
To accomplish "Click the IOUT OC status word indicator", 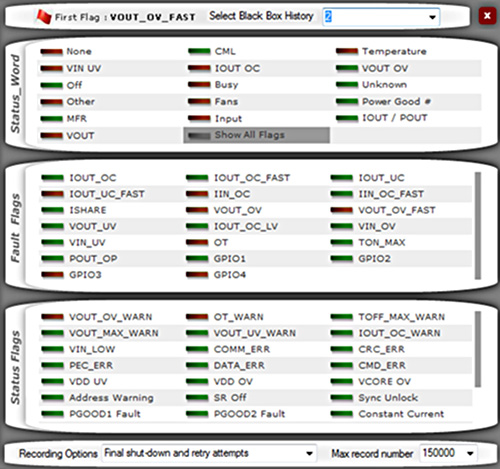I will 199,68.
